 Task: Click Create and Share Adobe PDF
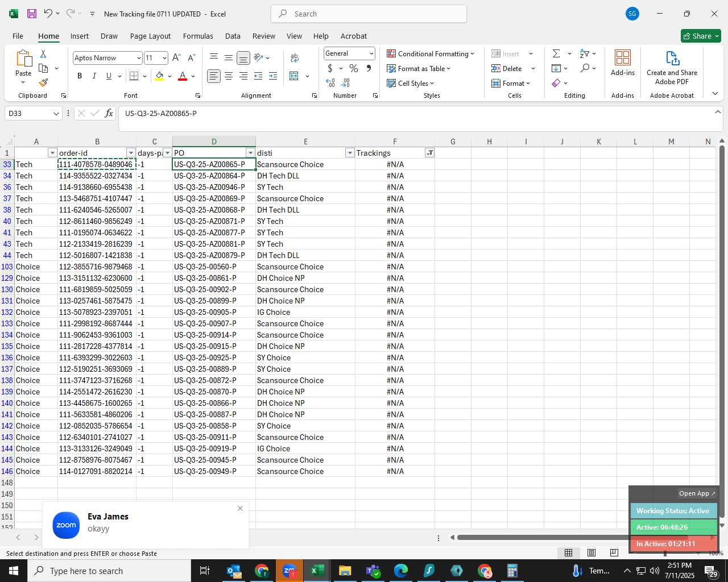click(x=672, y=68)
